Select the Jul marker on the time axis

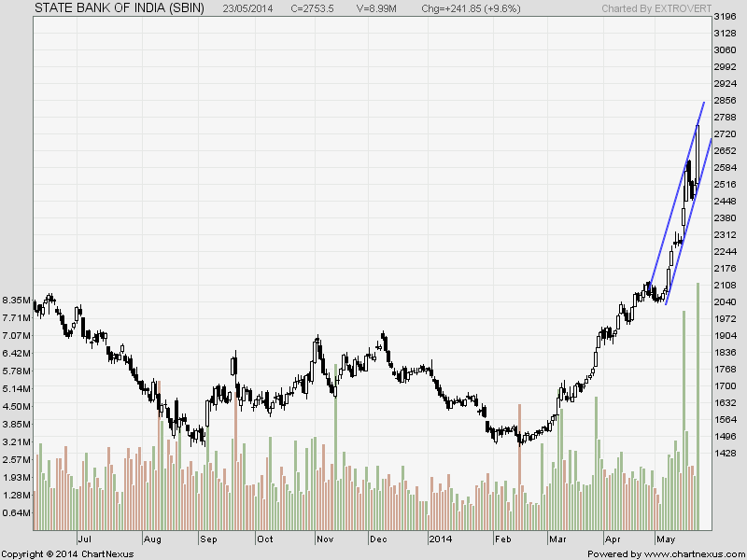click(x=84, y=539)
